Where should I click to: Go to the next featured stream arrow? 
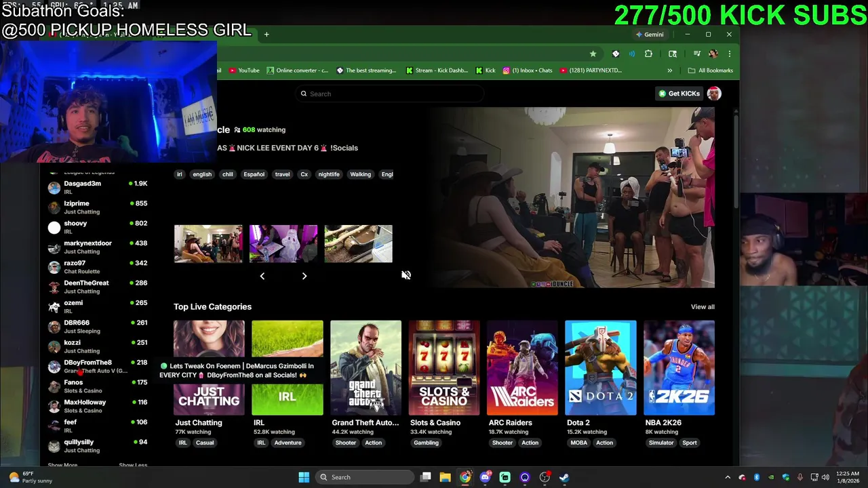click(x=304, y=276)
